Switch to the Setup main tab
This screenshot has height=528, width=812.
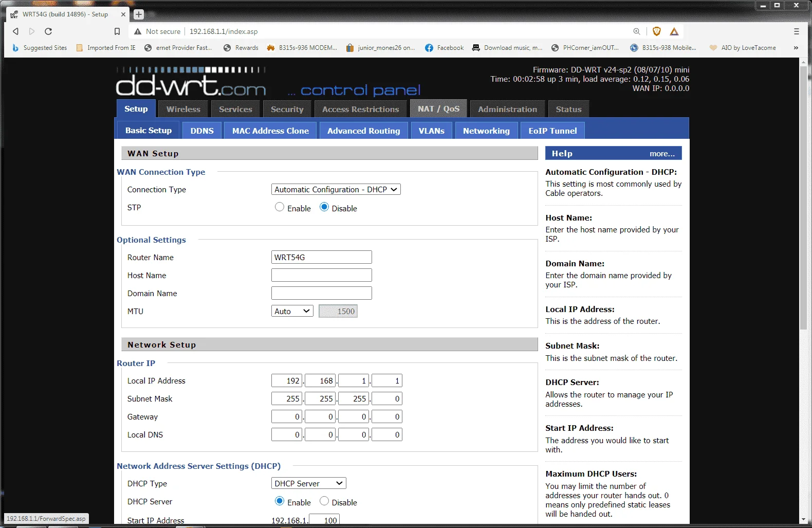[136, 109]
